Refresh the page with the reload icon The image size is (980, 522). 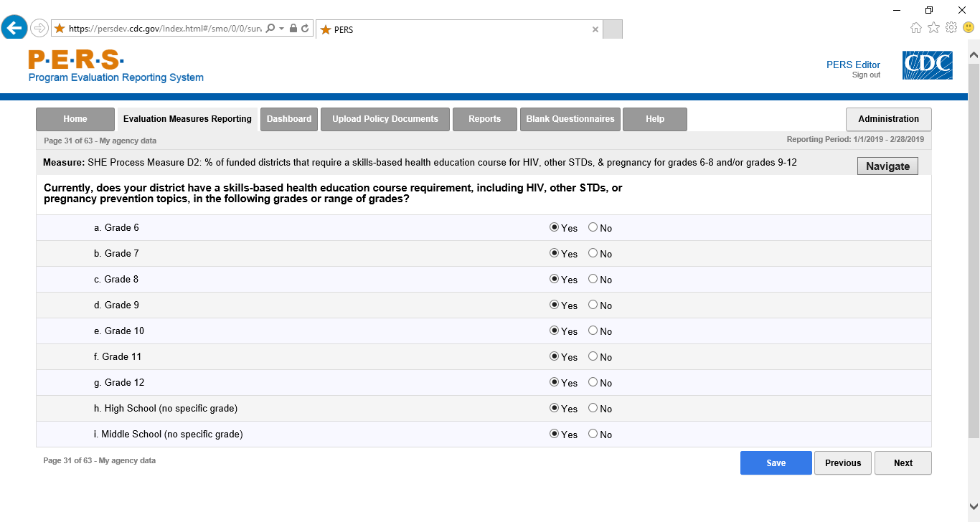click(305, 29)
